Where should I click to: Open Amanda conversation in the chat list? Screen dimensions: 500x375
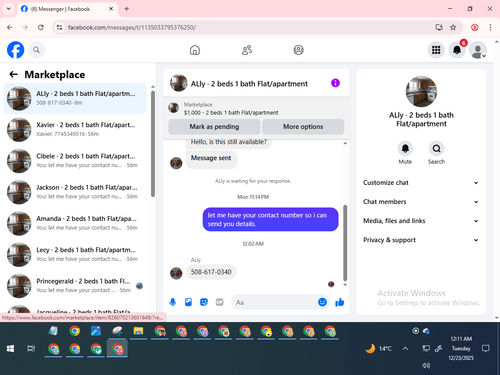point(75,223)
